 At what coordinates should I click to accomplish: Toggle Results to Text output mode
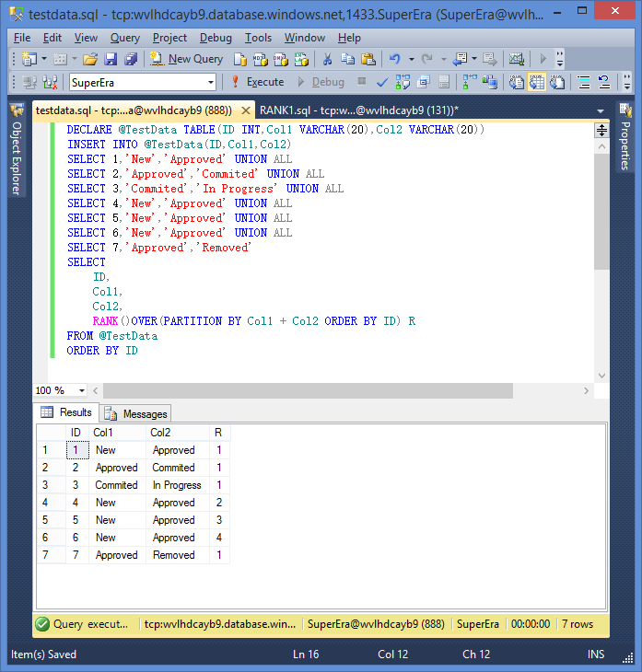pos(518,82)
